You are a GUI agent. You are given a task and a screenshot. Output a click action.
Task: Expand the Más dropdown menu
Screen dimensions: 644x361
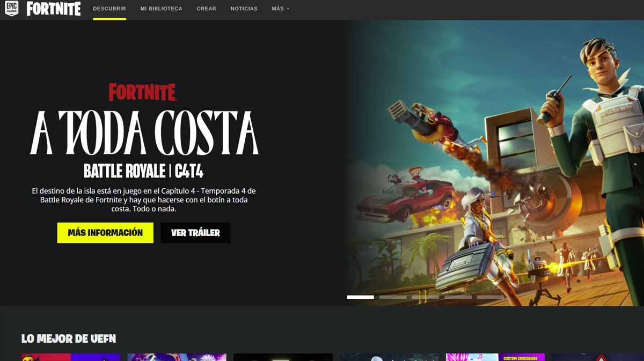[280, 9]
